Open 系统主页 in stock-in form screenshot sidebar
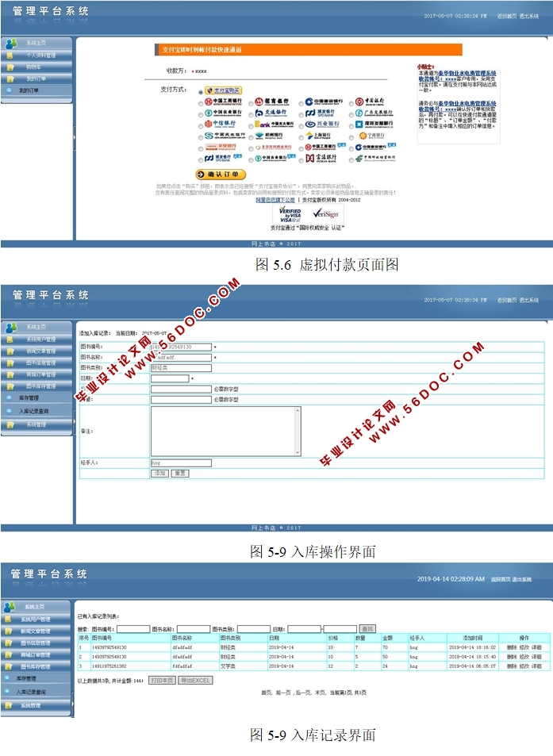The image size is (553, 756). [36, 327]
